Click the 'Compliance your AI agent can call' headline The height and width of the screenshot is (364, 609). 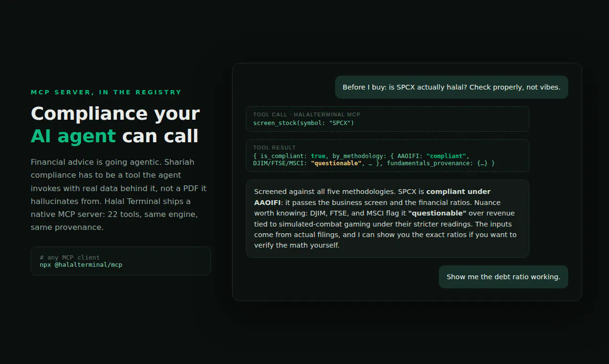click(115, 125)
